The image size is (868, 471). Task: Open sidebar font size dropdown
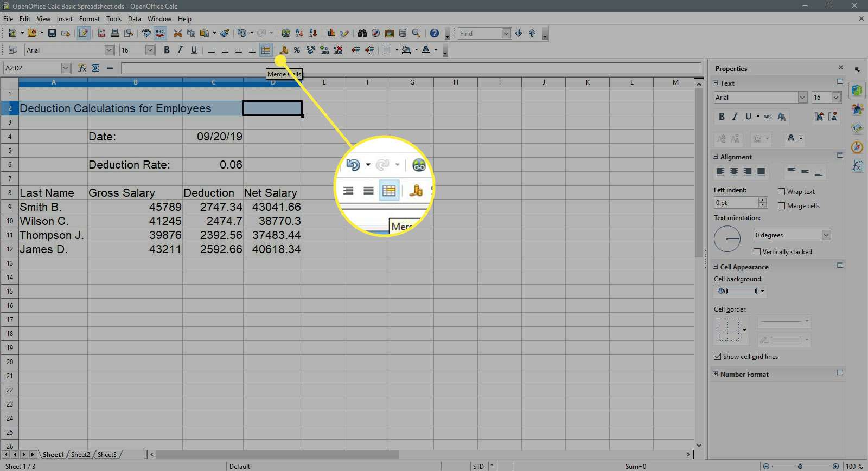[836, 98]
